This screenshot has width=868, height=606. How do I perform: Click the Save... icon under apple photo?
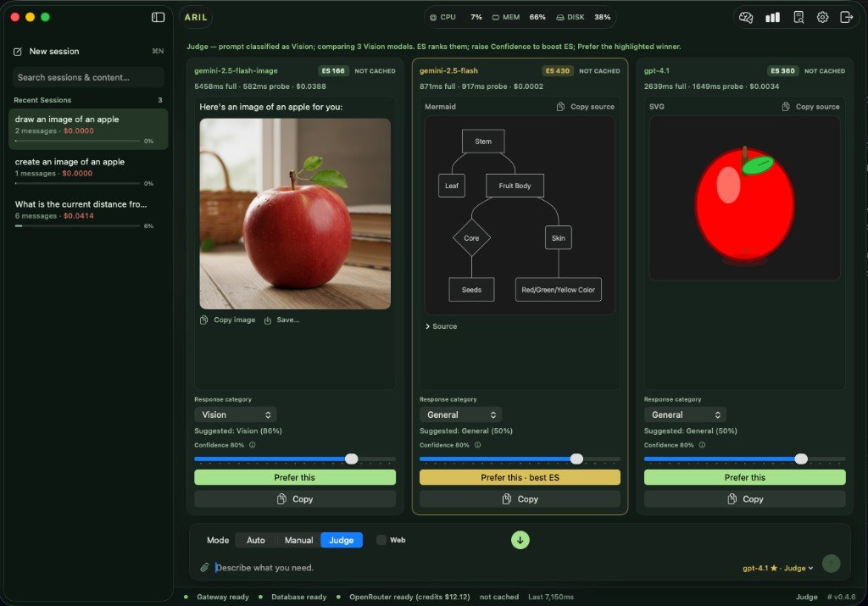(x=267, y=320)
